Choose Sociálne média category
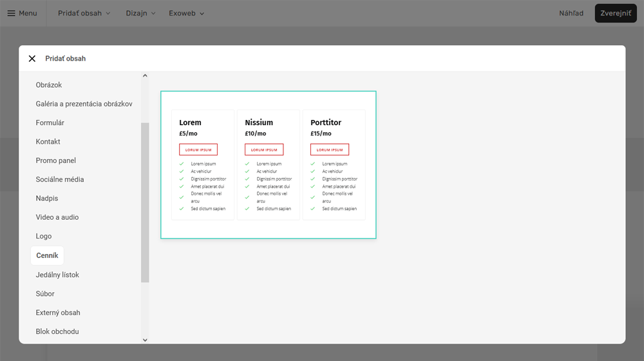Viewport: 644px width, 361px height. 60,179
